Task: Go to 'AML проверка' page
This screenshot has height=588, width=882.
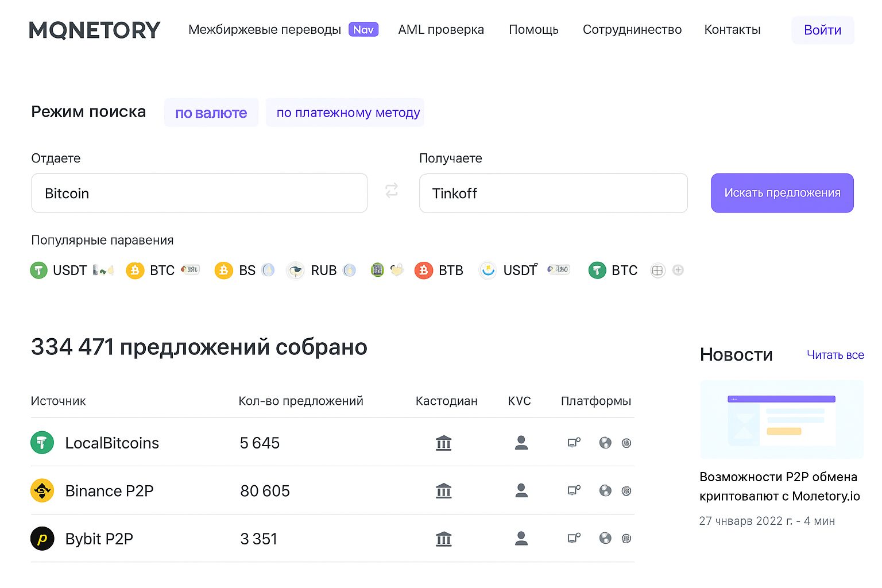Action: pos(440,30)
